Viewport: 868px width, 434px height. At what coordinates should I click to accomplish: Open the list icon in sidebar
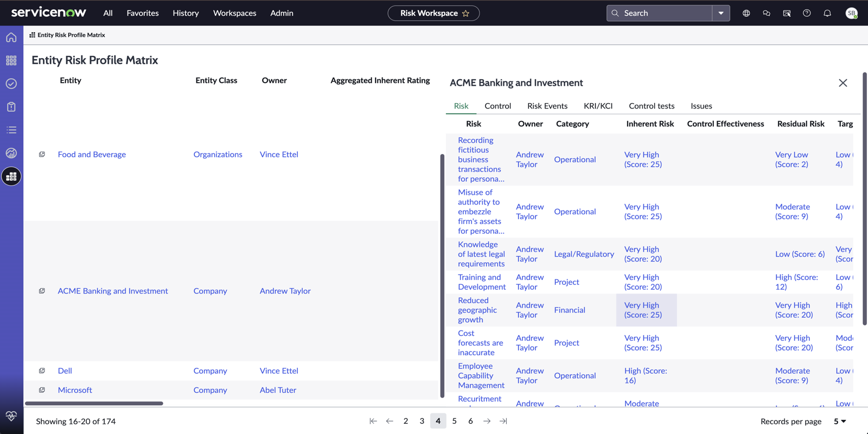[x=11, y=130]
